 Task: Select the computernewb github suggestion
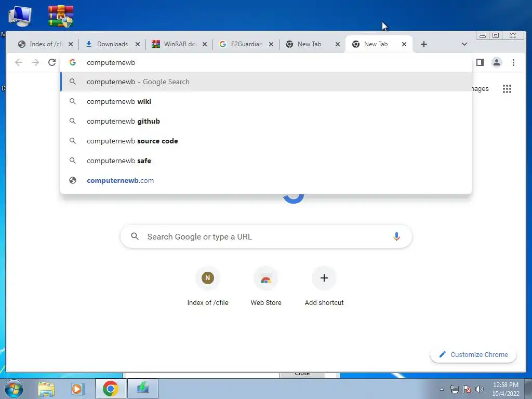point(266,121)
